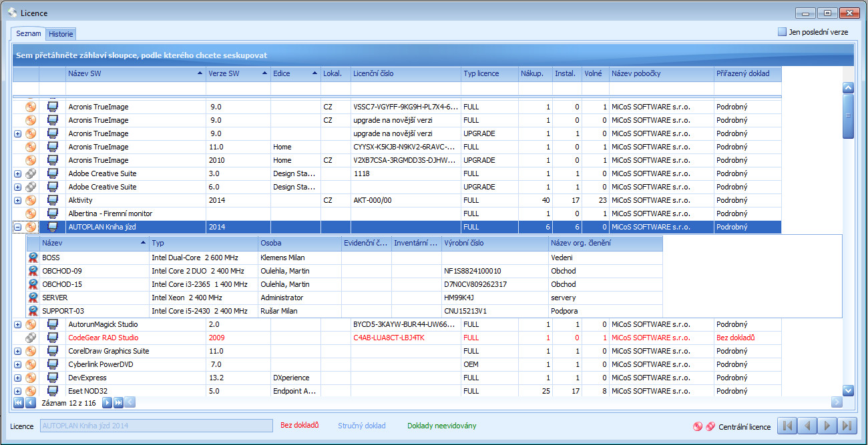This screenshot has width=868, height=445.
Task: Go to first record left of Záznam 12 z 116
Action: point(18,402)
